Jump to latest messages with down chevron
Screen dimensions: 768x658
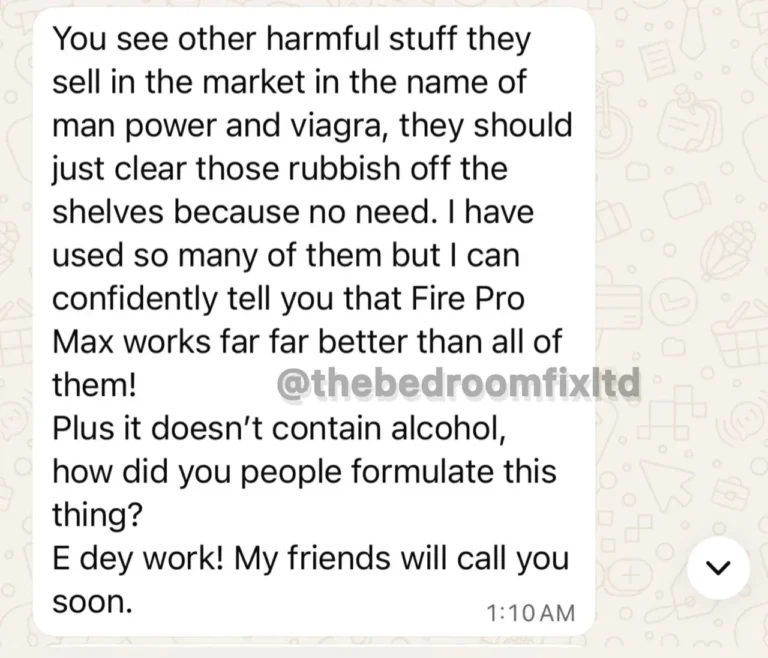pyautogui.click(x=718, y=568)
